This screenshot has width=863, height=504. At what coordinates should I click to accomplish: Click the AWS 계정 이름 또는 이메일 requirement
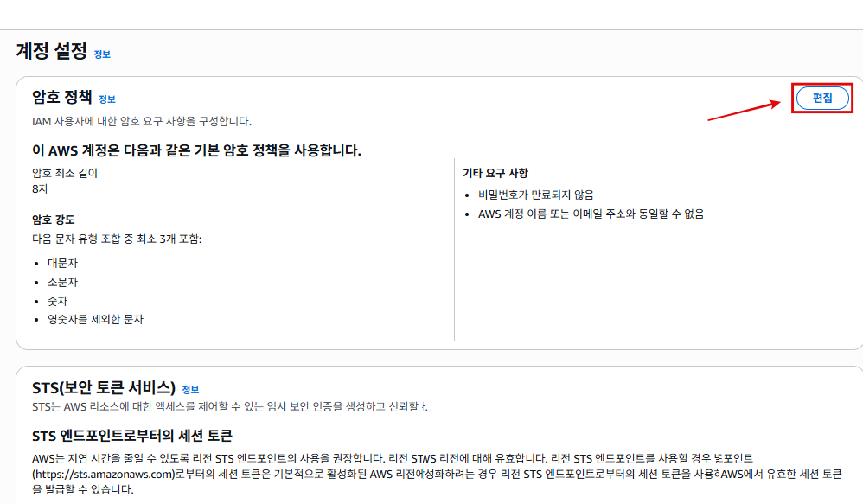coord(591,214)
